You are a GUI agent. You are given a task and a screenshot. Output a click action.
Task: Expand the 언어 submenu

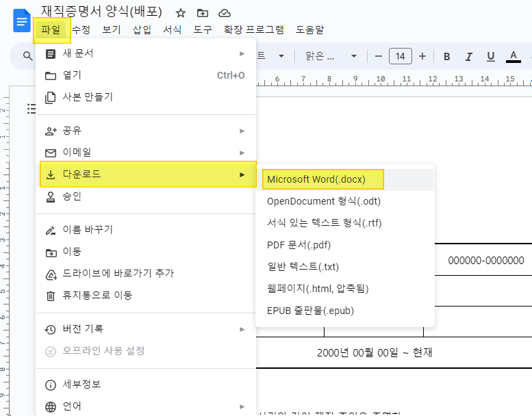pos(146,406)
